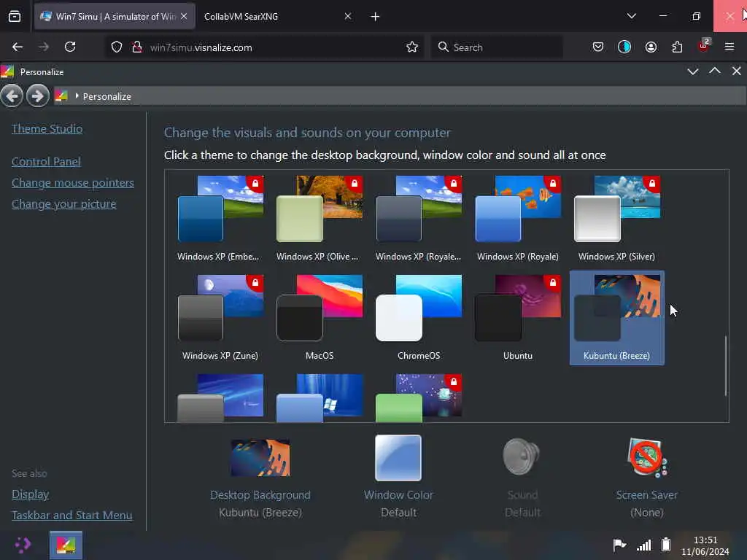Select the gray theme in the bottom row
Viewport: 747px width, 560px height.
[220, 397]
